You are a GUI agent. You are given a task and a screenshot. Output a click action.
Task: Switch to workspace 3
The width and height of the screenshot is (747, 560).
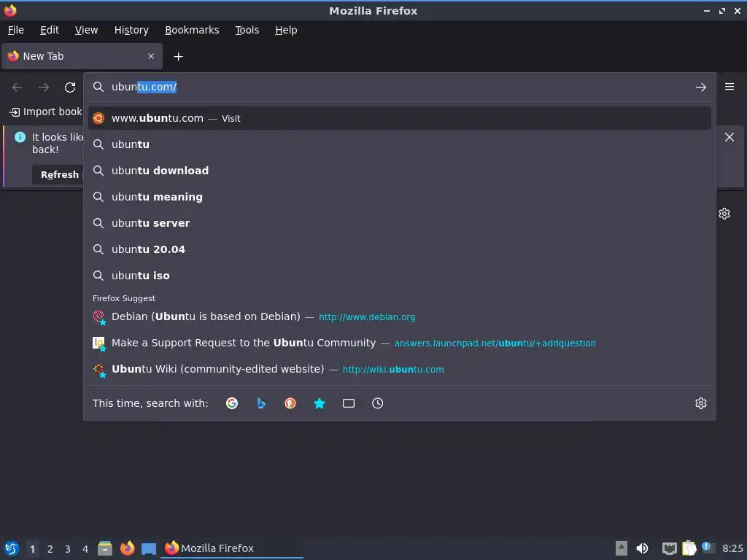(68, 549)
